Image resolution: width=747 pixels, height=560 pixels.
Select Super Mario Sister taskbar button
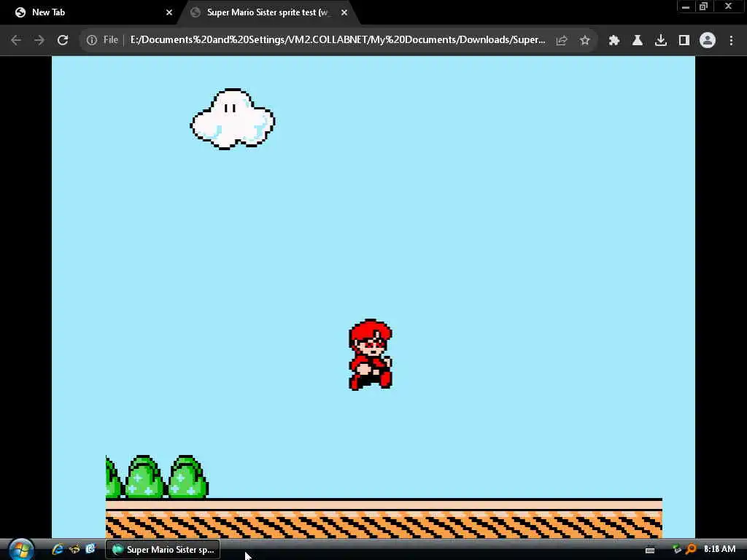[x=163, y=550]
